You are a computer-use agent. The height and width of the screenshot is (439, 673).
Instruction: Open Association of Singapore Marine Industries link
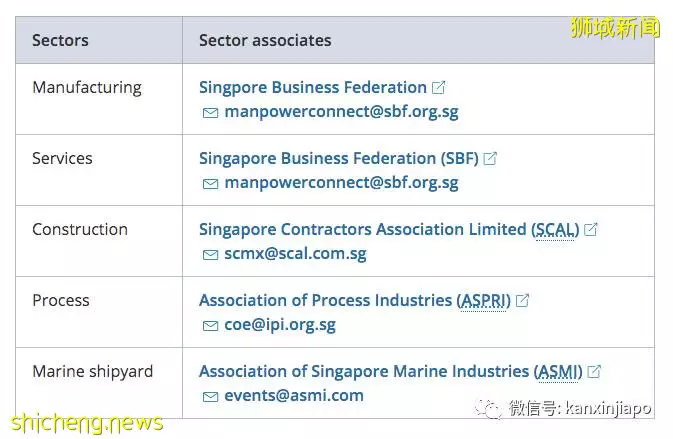click(391, 372)
